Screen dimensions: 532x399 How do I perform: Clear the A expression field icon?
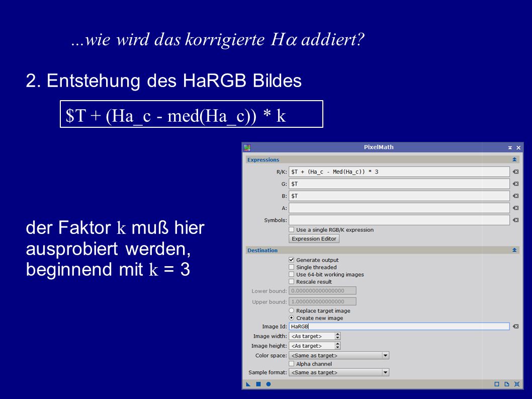[x=516, y=208]
